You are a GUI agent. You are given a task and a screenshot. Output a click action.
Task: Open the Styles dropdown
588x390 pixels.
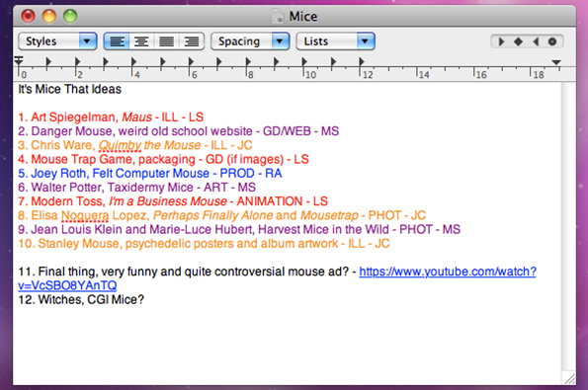[57, 41]
